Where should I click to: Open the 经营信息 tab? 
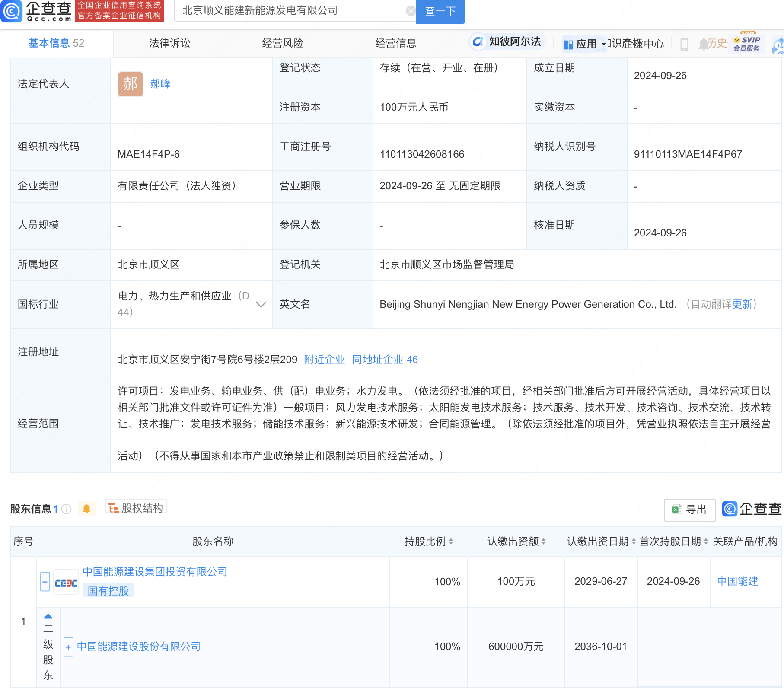(x=396, y=43)
